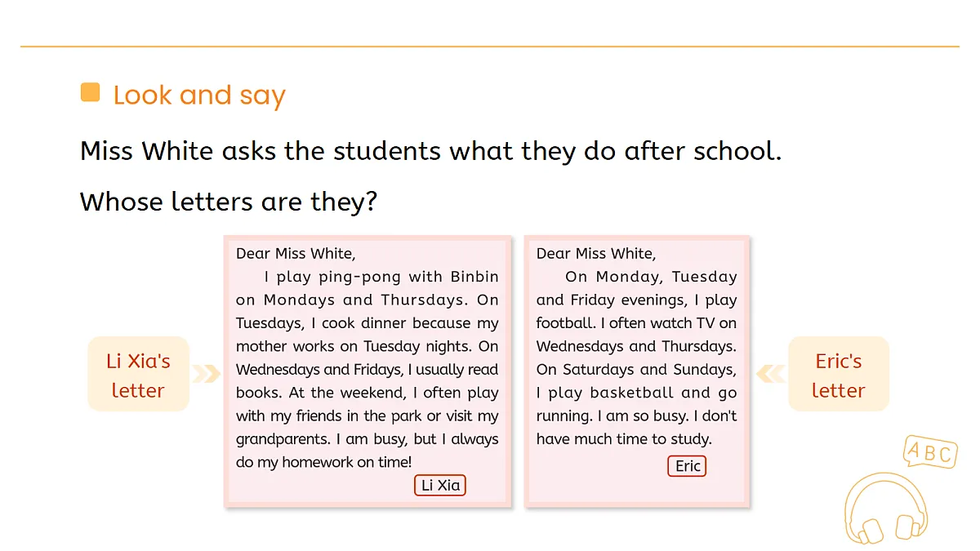Open the right pink letter card
Viewport: 980px width, 551px height.
coord(637,371)
